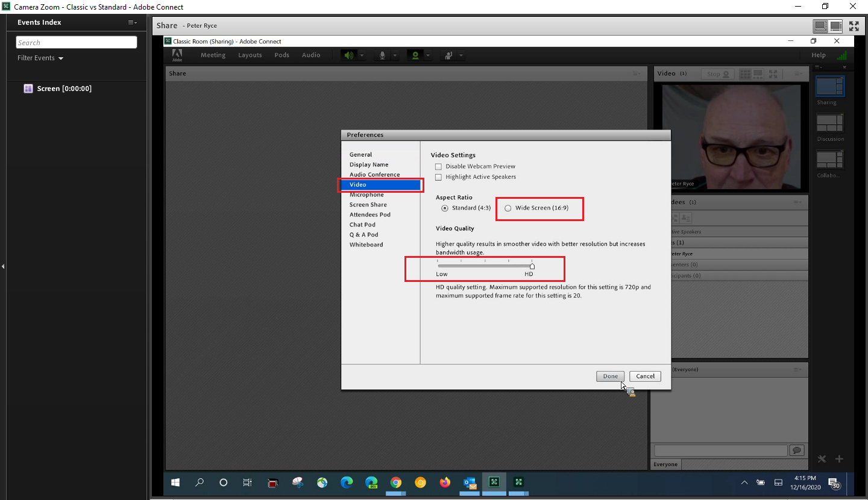Open the Chat pod options menu

click(x=799, y=369)
